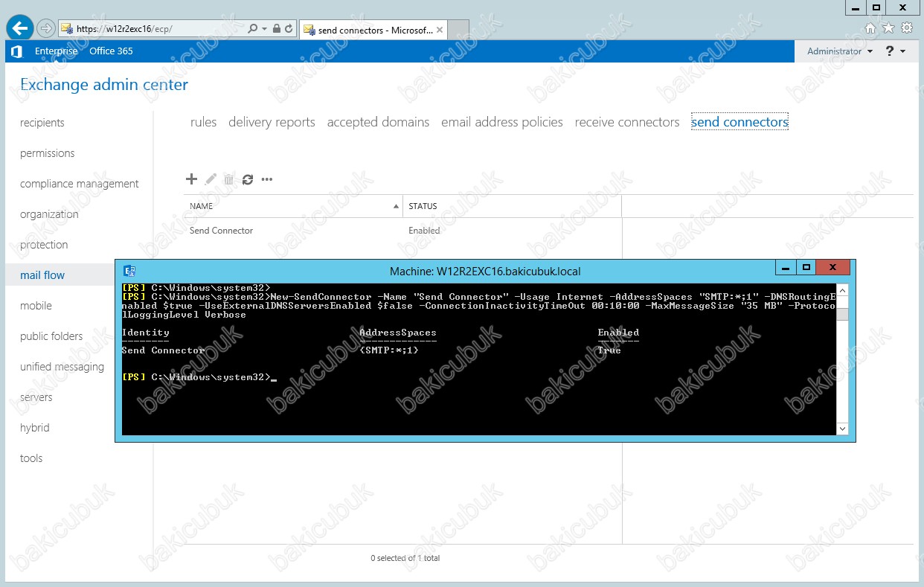This screenshot has width=924, height=587.
Task: Click the shell scrollbar up arrow
Action: coord(842,289)
